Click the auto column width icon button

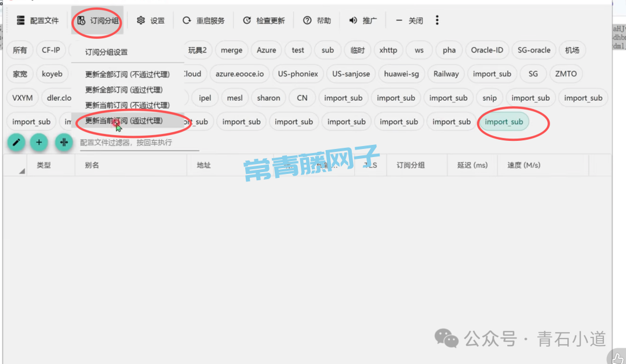[64, 142]
